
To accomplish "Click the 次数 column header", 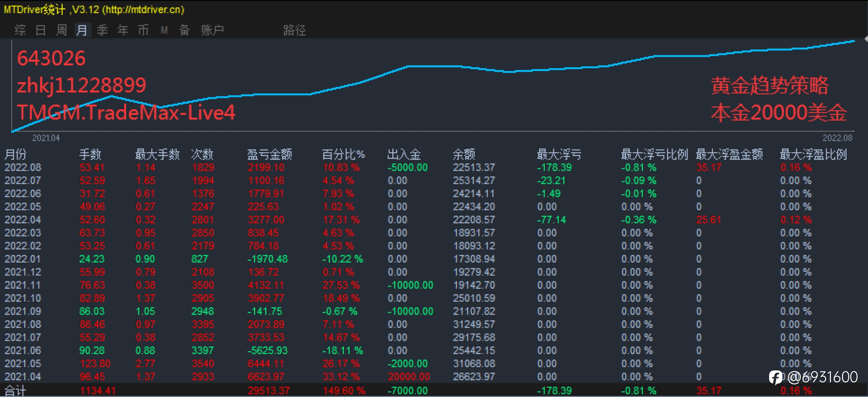I will [202, 154].
